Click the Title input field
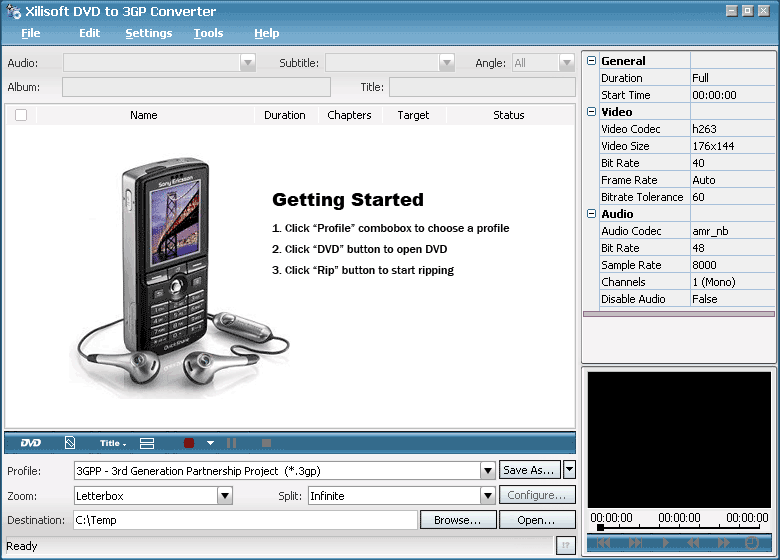Screen dimensions: 780x560 coord(482,87)
